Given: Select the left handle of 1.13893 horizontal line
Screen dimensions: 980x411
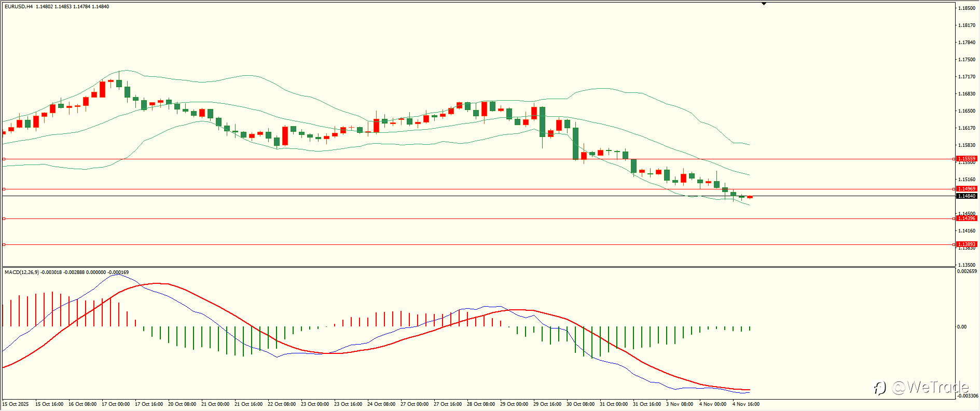Looking at the screenshot, I should [4, 244].
